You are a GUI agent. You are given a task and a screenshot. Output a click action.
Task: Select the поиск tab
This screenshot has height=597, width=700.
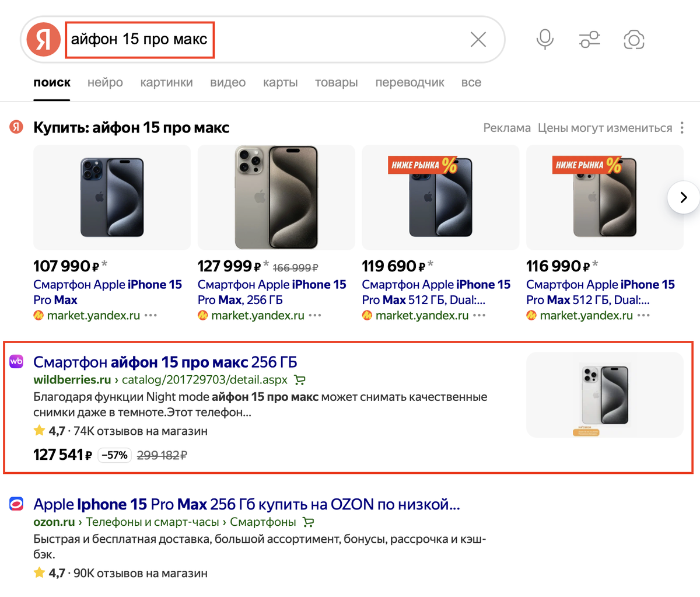pyautogui.click(x=52, y=83)
